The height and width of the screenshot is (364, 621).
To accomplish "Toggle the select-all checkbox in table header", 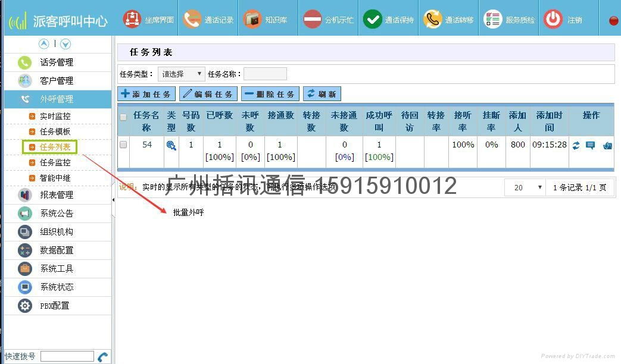I will [x=123, y=117].
